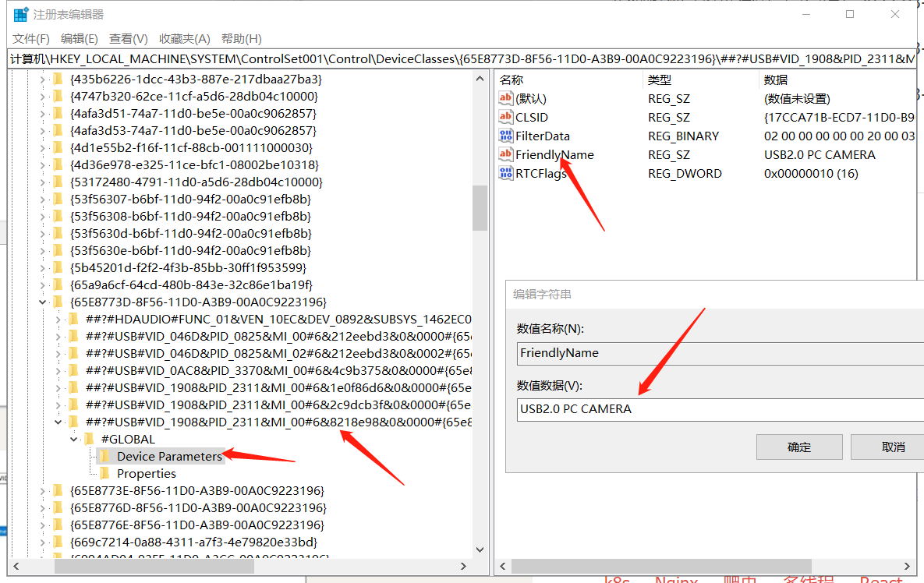
Task: Click the Device Parameters folder icon
Action: pyautogui.click(x=104, y=456)
